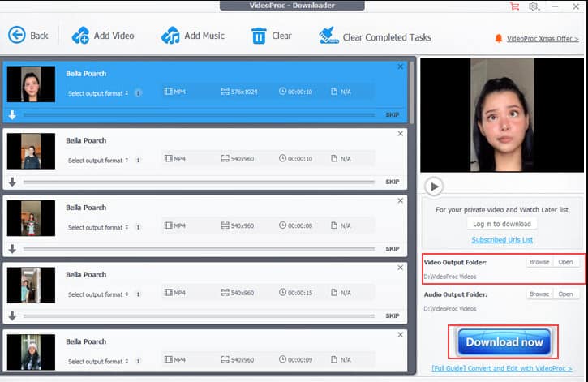Click Download now button
Screen dimensions: 588x382
tap(504, 342)
